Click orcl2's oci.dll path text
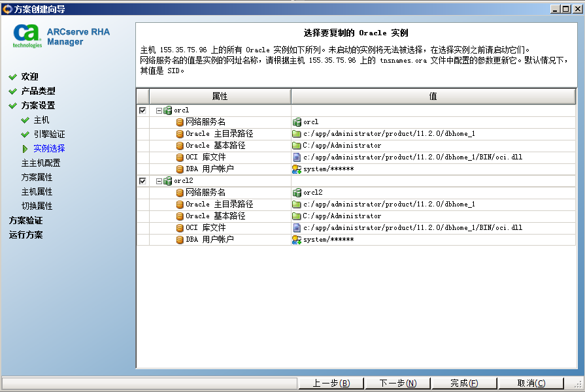This screenshot has height=392, width=585. tap(412, 228)
